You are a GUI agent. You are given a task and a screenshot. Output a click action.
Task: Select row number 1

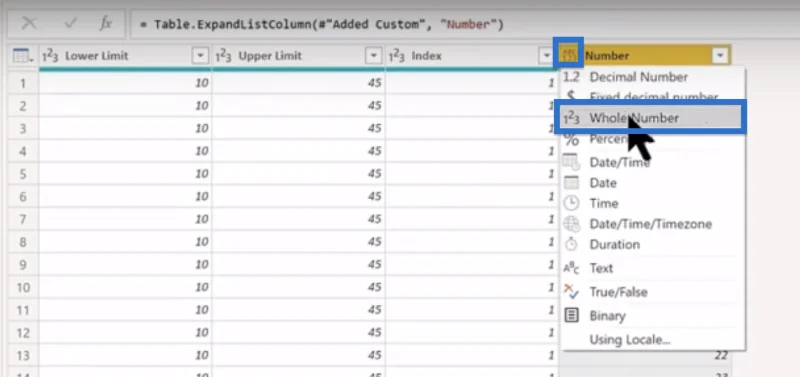(22, 83)
